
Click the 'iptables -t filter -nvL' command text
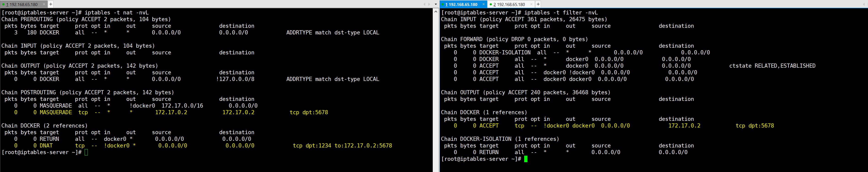point(561,13)
